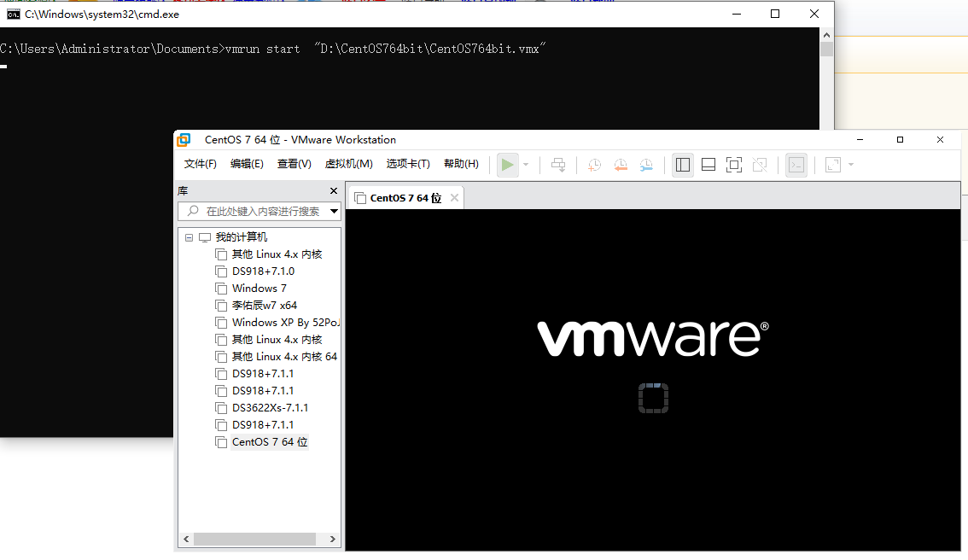The width and height of the screenshot is (968, 560).
Task: Click library scrollbar right arrow
Action: click(x=333, y=539)
